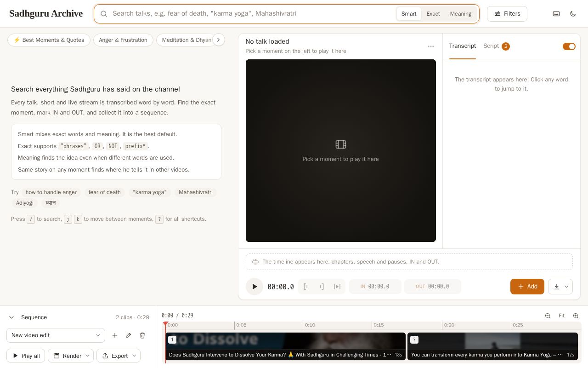Open the 'New video edit' sequence dropdown
This screenshot has height=368, width=588.
[x=56, y=335]
